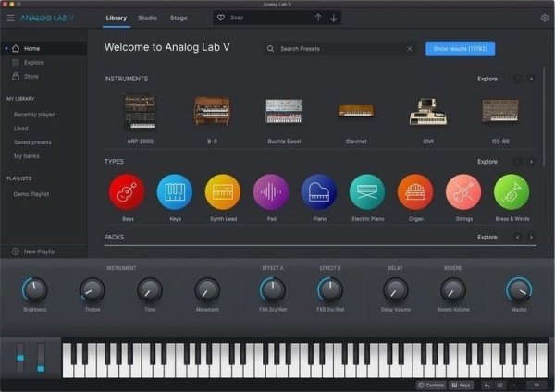
Task: Select the Pad type icon
Action: pos(271,191)
